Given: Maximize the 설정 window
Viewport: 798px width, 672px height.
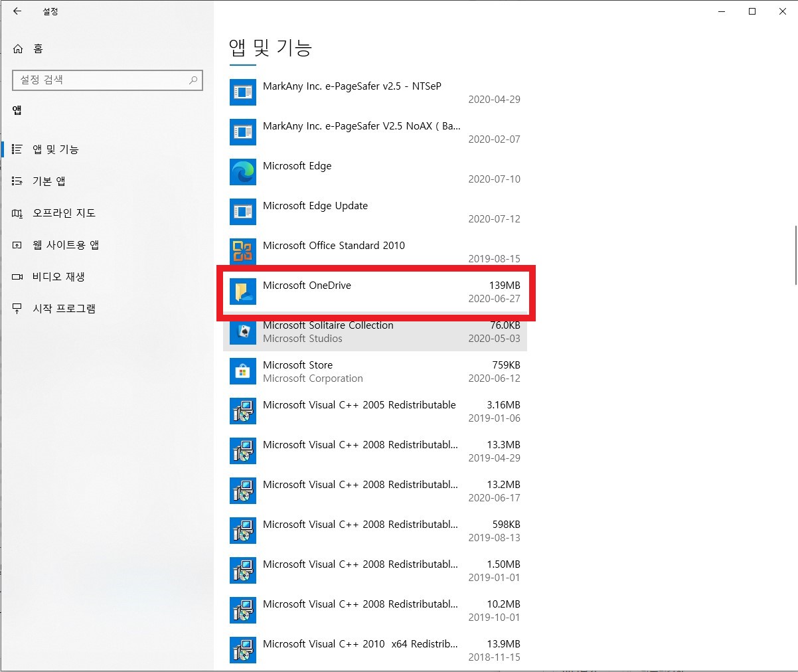Looking at the screenshot, I should coord(752,11).
